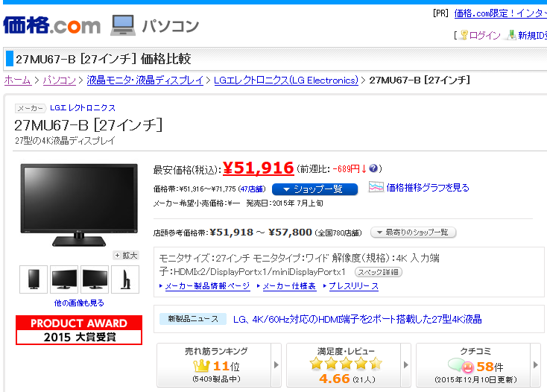Click the laptop パソコン category icon

[x=122, y=25]
